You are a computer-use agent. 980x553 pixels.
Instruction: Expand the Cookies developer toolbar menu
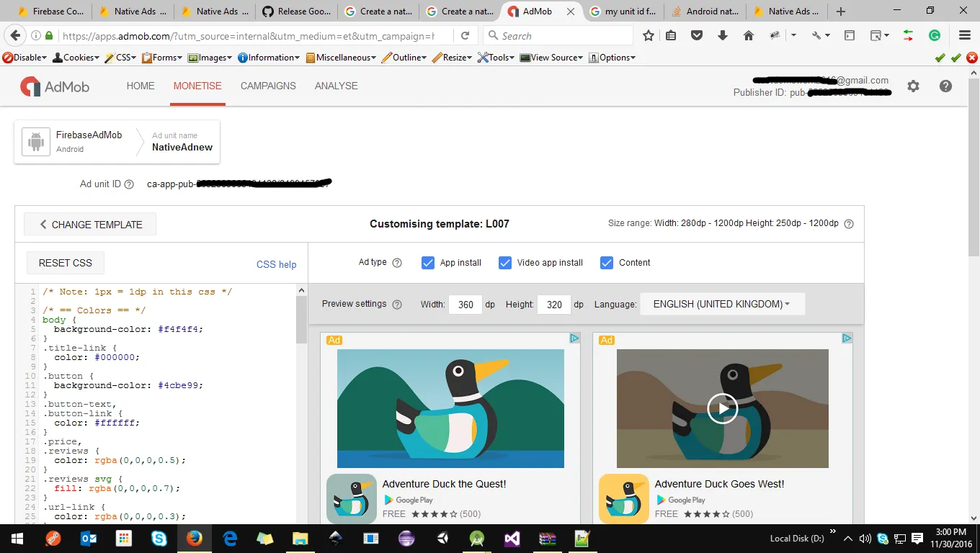coord(76,58)
